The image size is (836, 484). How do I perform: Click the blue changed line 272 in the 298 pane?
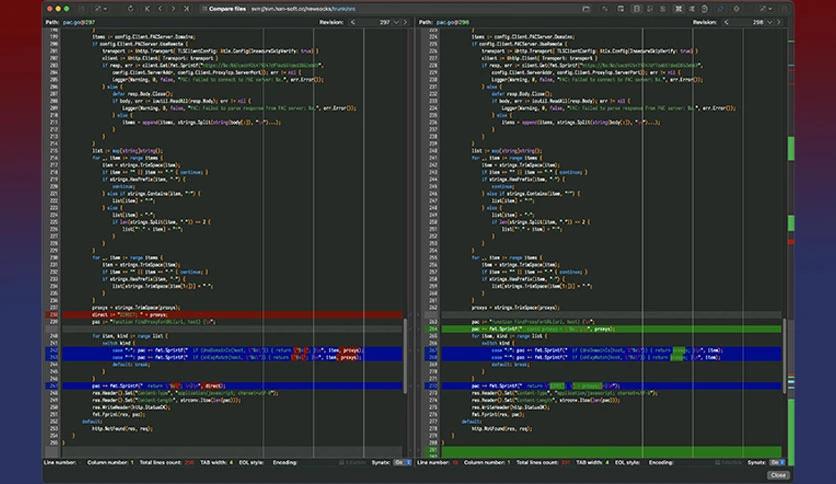click(611, 385)
